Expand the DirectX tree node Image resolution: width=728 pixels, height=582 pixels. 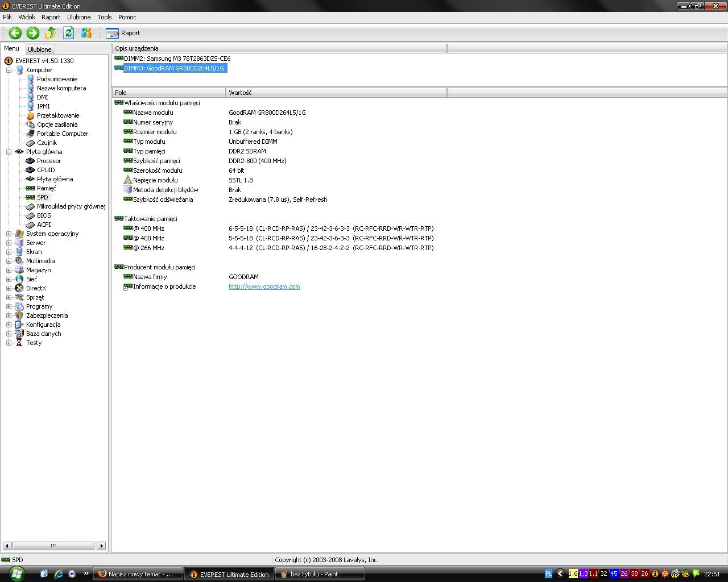(x=9, y=288)
